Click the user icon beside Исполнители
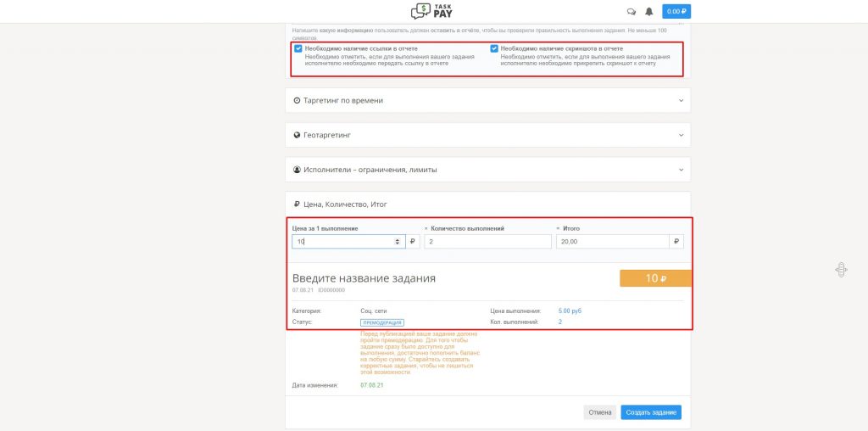This screenshot has height=431, width=868. 297,170
